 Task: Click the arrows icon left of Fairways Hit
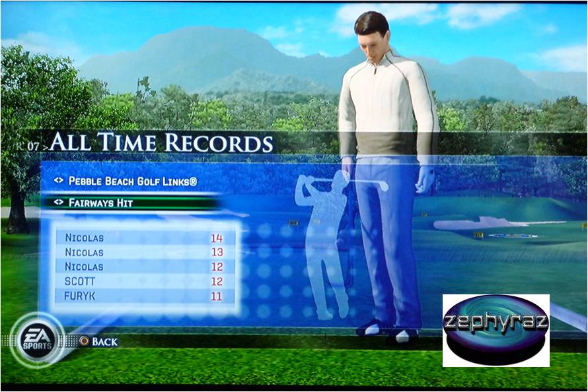pos(59,203)
